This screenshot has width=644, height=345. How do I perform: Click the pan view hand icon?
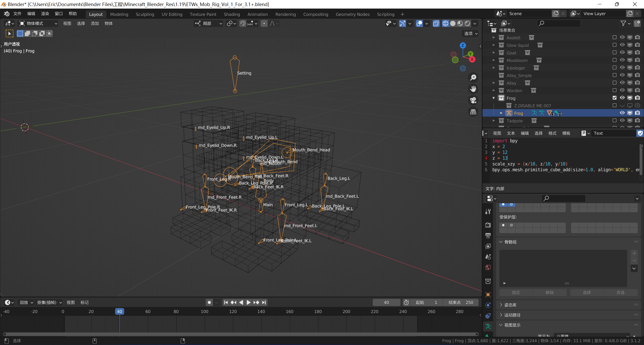coord(473,89)
